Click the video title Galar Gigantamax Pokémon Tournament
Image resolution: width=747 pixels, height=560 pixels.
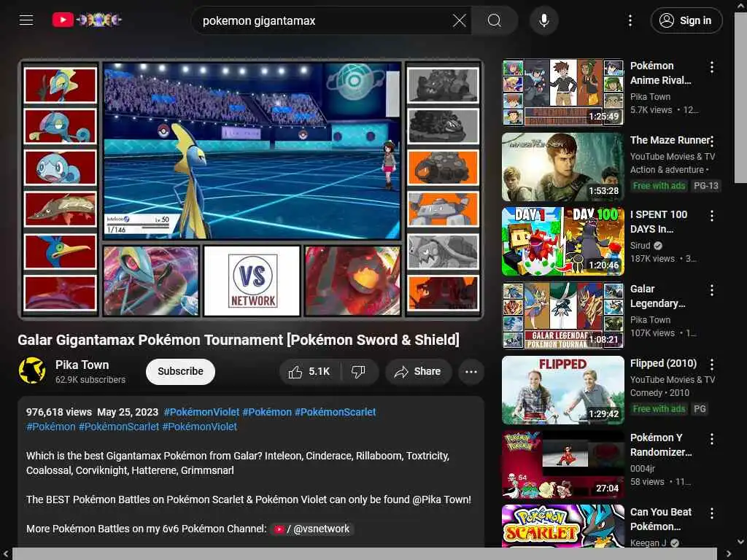239,340
